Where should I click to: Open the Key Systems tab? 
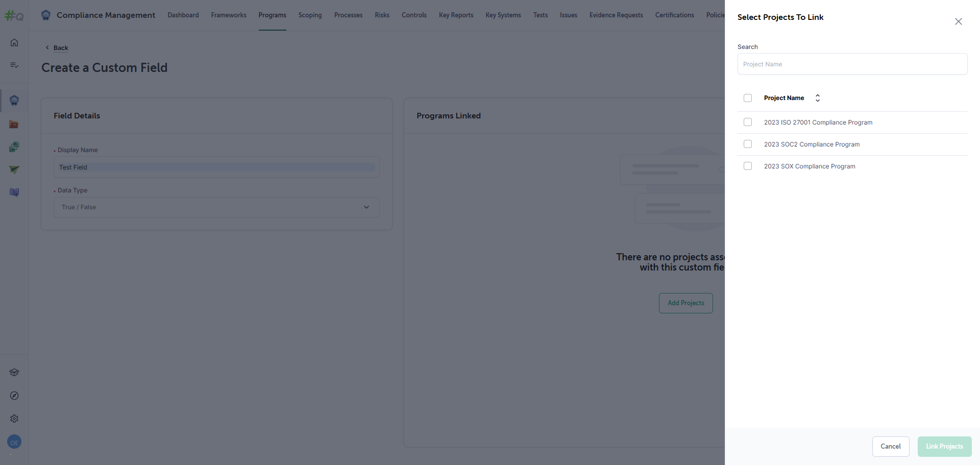tap(503, 15)
